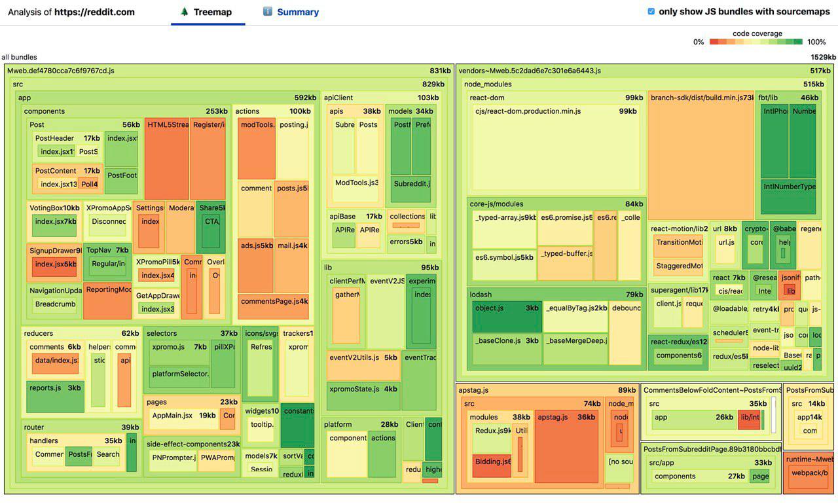Image resolution: width=838 pixels, height=504 pixels.
Task: Select the _typed-buffer.js block
Action: click(565, 265)
